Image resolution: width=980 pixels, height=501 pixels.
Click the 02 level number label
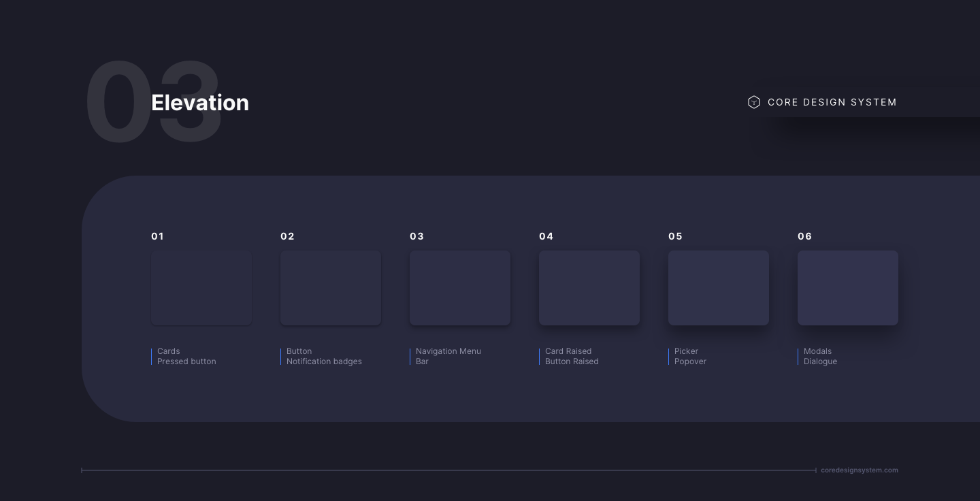pos(287,236)
